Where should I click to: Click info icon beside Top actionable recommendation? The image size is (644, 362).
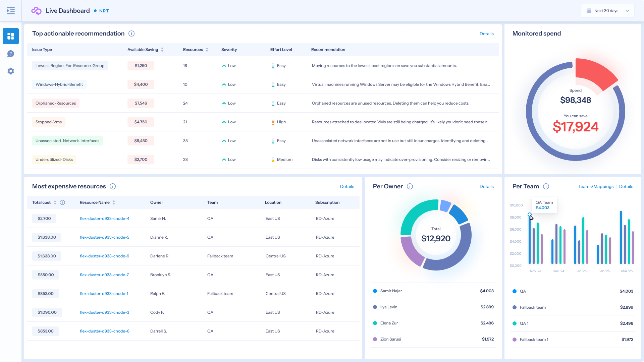(x=131, y=34)
